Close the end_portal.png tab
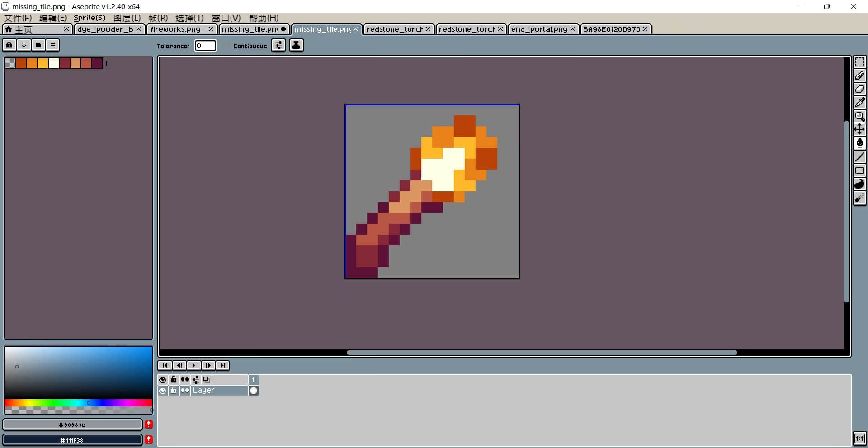The height and width of the screenshot is (448, 868). click(x=573, y=29)
